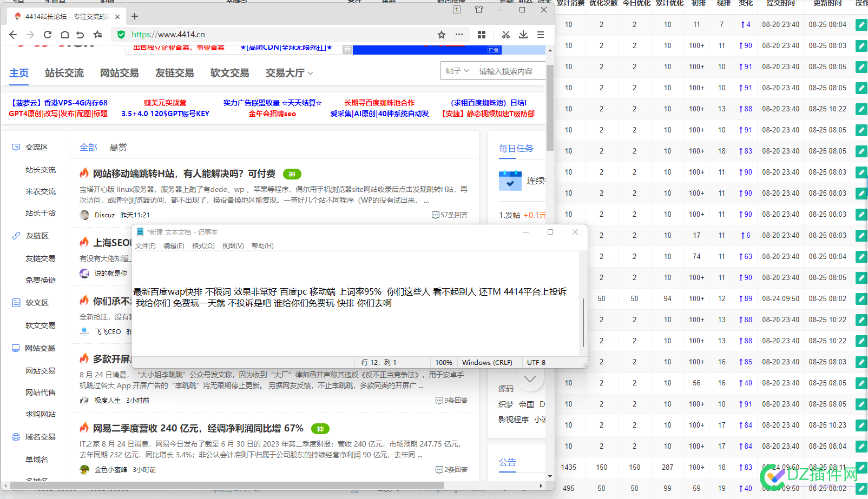The image size is (868, 499).
Task: Open the 求购网站 sidebar item
Action: pyautogui.click(x=41, y=414)
